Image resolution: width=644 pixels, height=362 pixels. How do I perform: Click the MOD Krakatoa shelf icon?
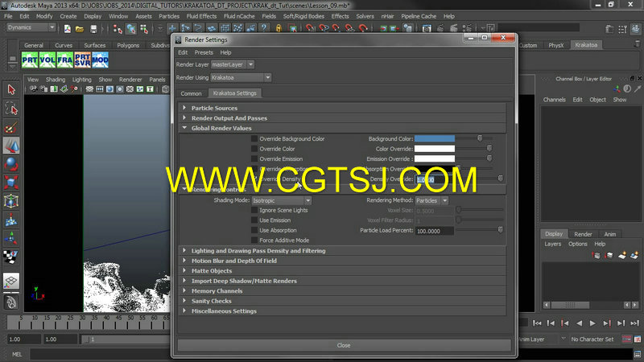pos(100,60)
